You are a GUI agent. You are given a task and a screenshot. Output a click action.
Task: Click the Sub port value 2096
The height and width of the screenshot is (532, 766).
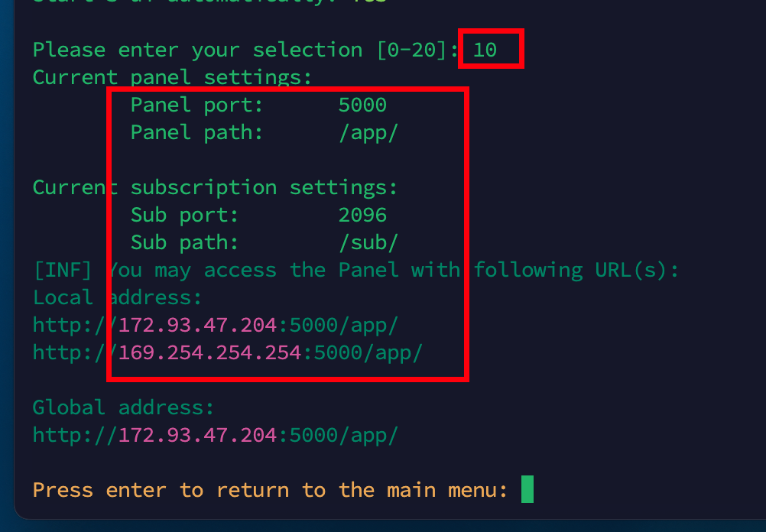click(x=362, y=216)
